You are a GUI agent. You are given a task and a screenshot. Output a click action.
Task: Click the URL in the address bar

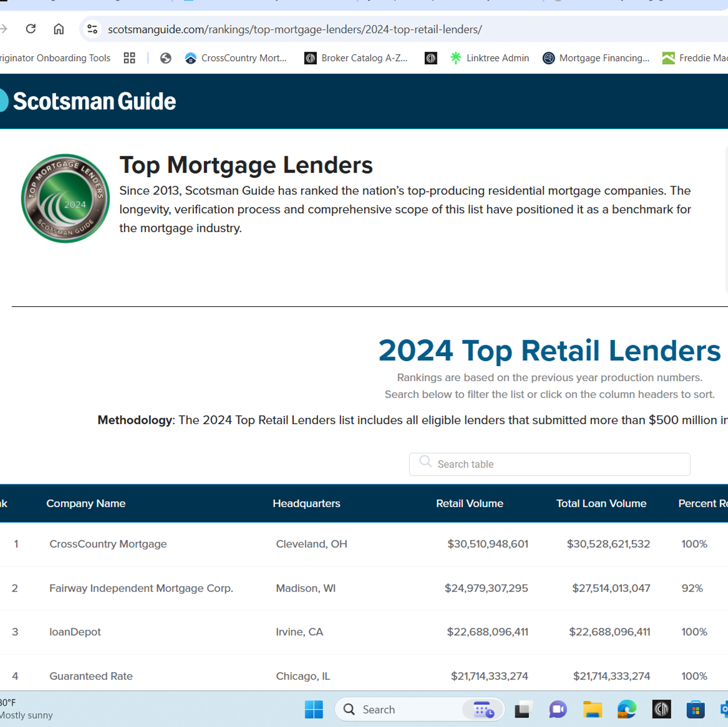294,29
